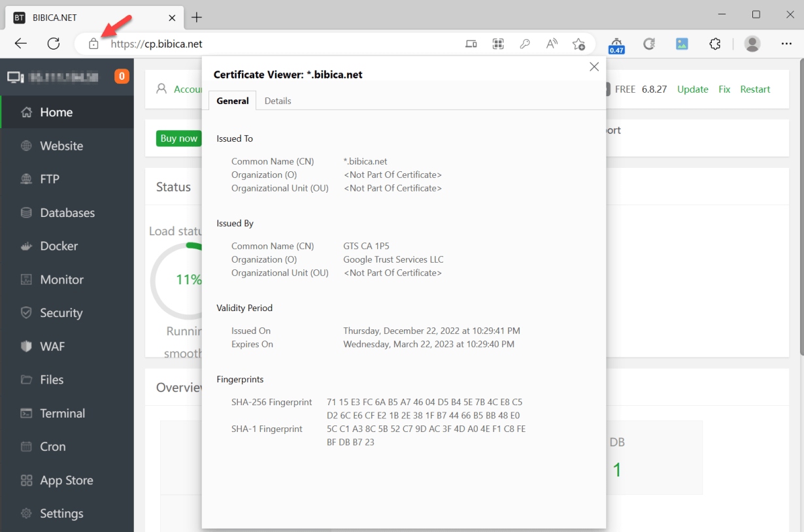Open Settings in the sidebar
Image resolution: width=804 pixels, height=532 pixels.
[x=67, y=514]
